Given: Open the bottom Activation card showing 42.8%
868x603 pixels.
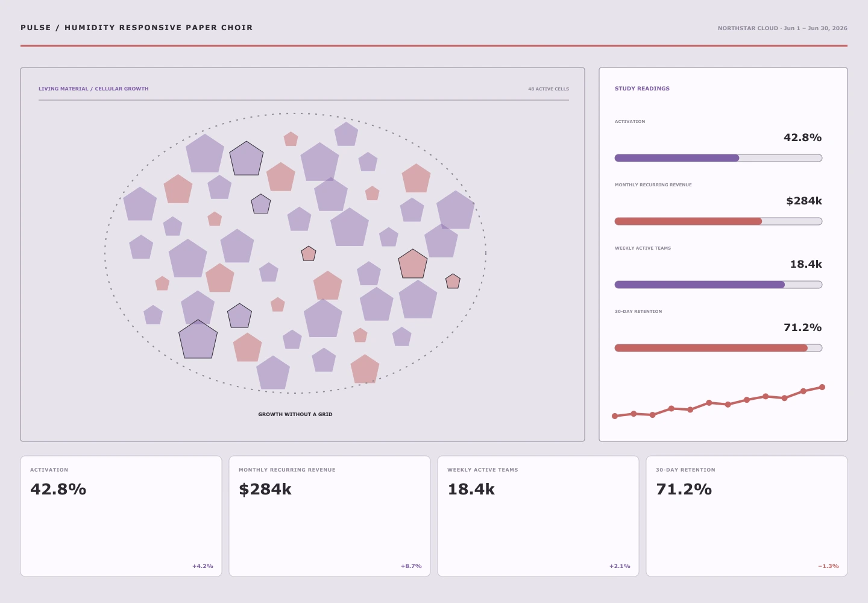Looking at the screenshot, I should click(121, 516).
